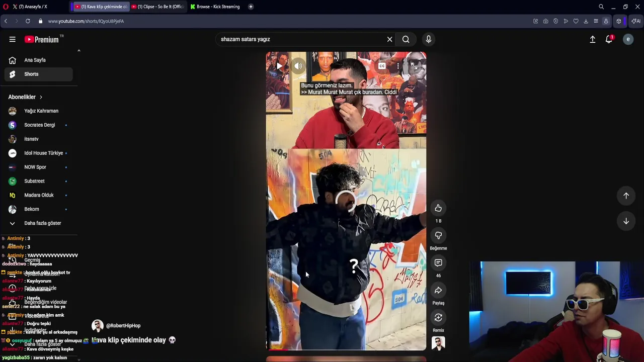Go back with the browser back arrow
The width and height of the screenshot is (644, 362).
click(x=6, y=21)
